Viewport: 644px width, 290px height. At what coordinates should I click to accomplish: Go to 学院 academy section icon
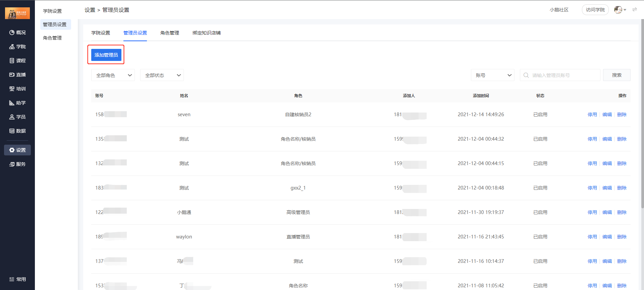(x=12, y=47)
